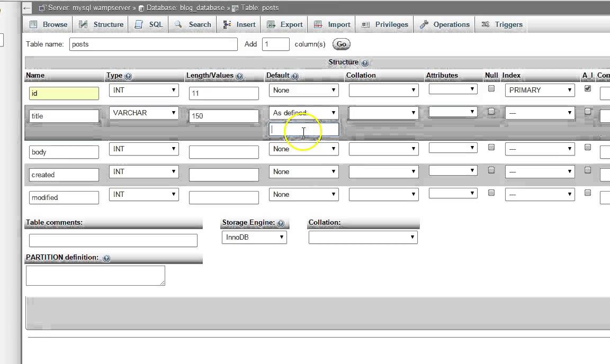Click help icon next to Storage Engine
Viewport: 610px width, 364px height.
click(x=281, y=223)
